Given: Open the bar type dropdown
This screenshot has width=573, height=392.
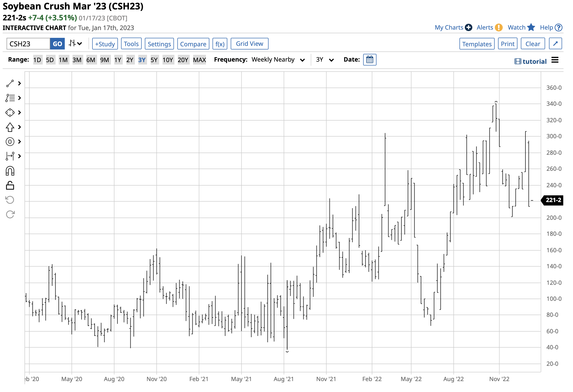Looking at the screenshot, I should tap(75, 44).
